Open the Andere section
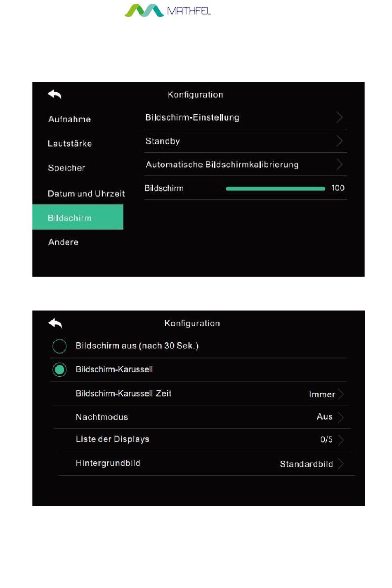Image resolution: width=392 pixels, height=588 pixels. click(63, 242)
